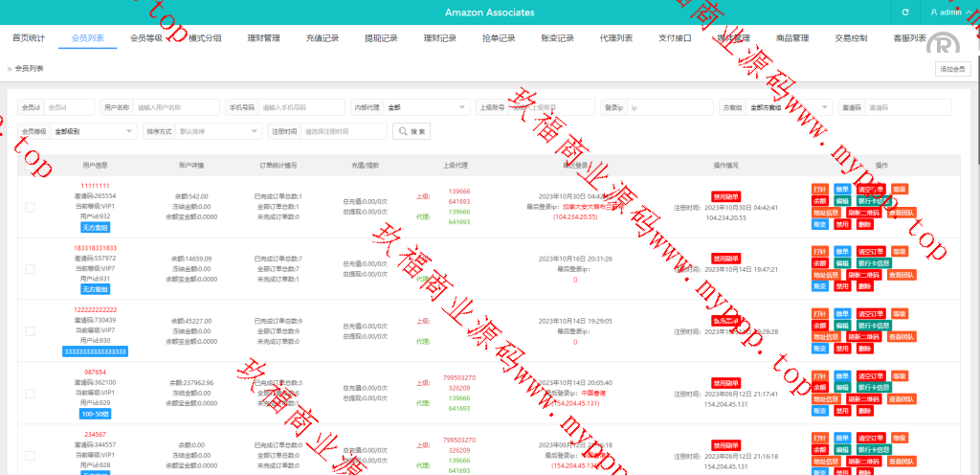The height and width of the screenshot is (475, 980).
Task: Click 查看团队 button for user 122222222222
Action: pos(902,337)
